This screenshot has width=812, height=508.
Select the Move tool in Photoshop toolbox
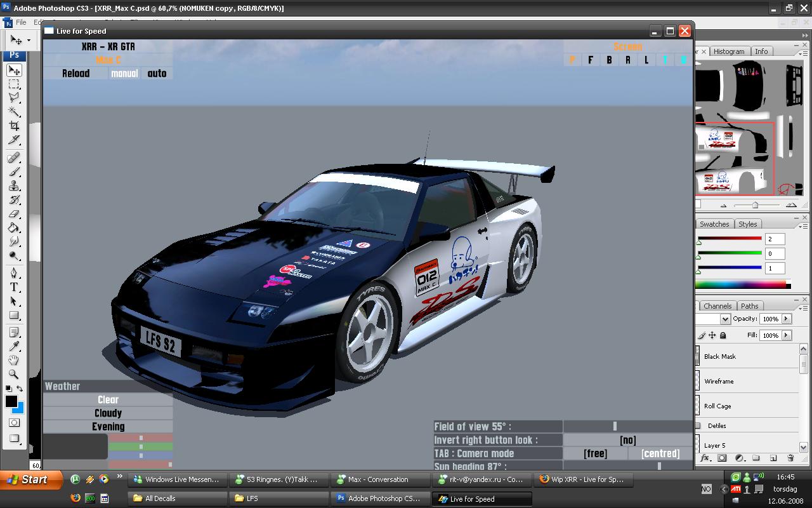coord(14,70)
